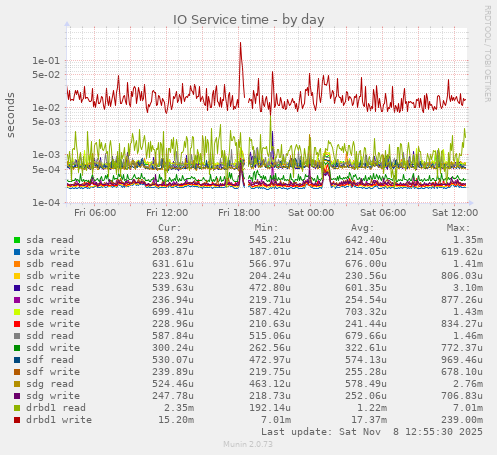Screen dimensions: 497x455
Task: Click the '1e-04' y-axis tick label
Action: [46, 202]
